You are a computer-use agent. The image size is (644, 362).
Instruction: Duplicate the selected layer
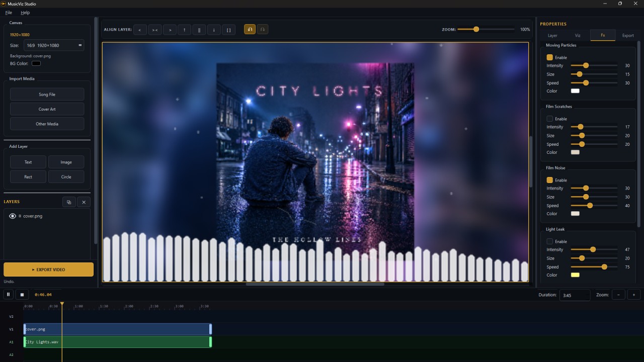point(69,202)
